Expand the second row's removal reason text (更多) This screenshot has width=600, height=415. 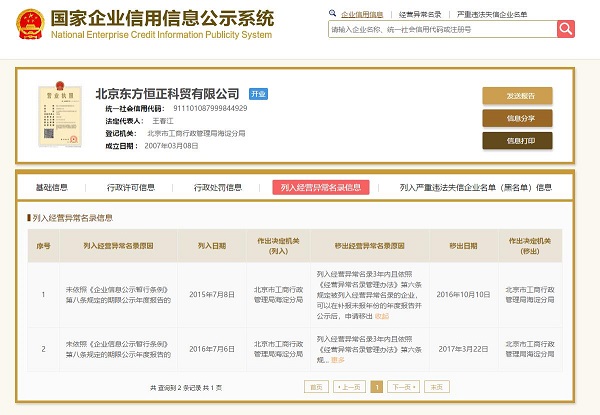[337, 358]
